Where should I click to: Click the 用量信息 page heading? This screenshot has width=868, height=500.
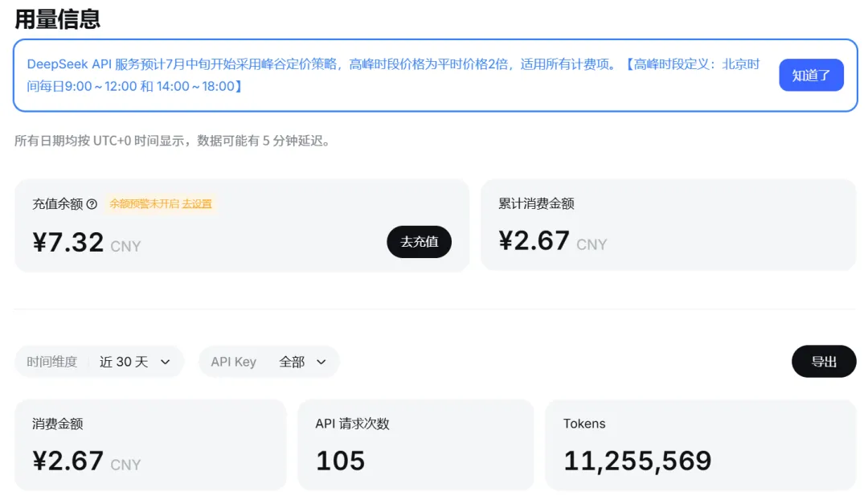point(57,19)
